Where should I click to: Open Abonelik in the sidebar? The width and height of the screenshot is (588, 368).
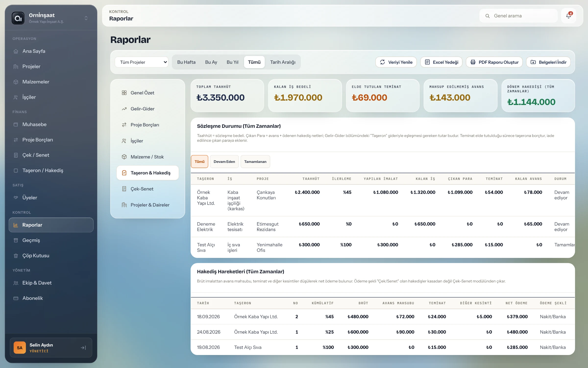click(x=51, y=298)
